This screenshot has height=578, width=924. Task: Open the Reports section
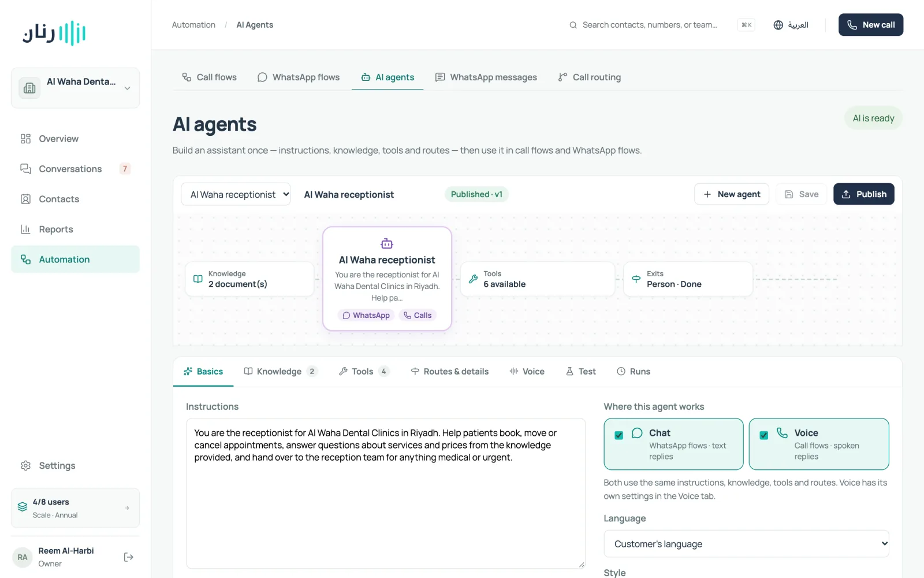click(x=75, y=229)
